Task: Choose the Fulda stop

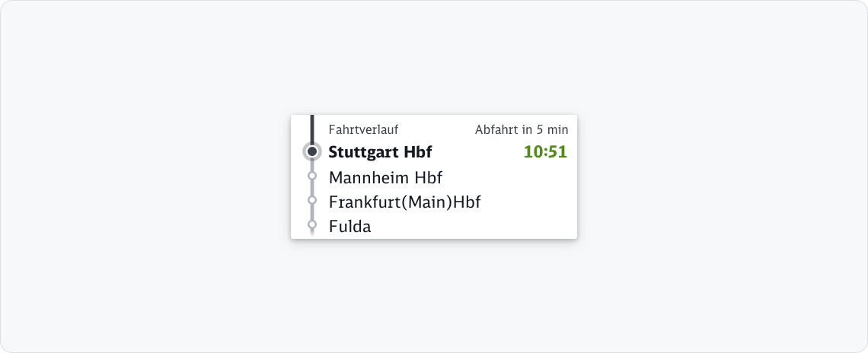Action: (x=349, y=226)
